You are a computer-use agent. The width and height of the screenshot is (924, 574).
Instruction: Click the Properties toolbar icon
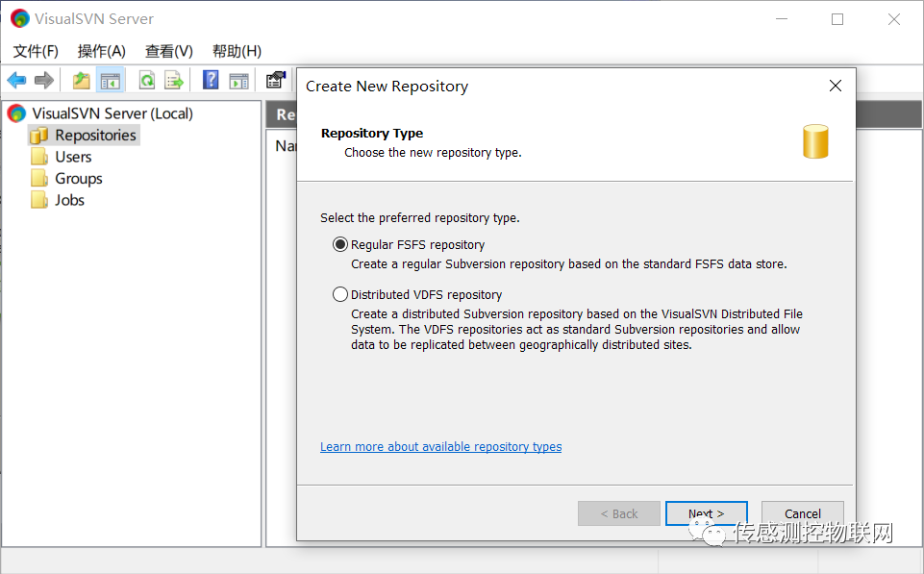275,80
